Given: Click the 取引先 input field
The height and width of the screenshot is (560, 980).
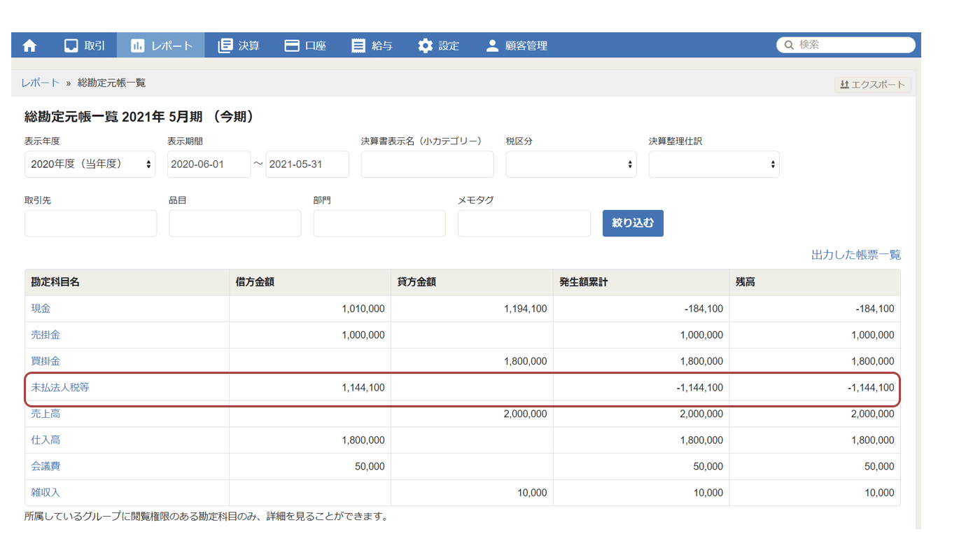Looking at the screenshot, I should pyautogui.click(x=91, y=223).
